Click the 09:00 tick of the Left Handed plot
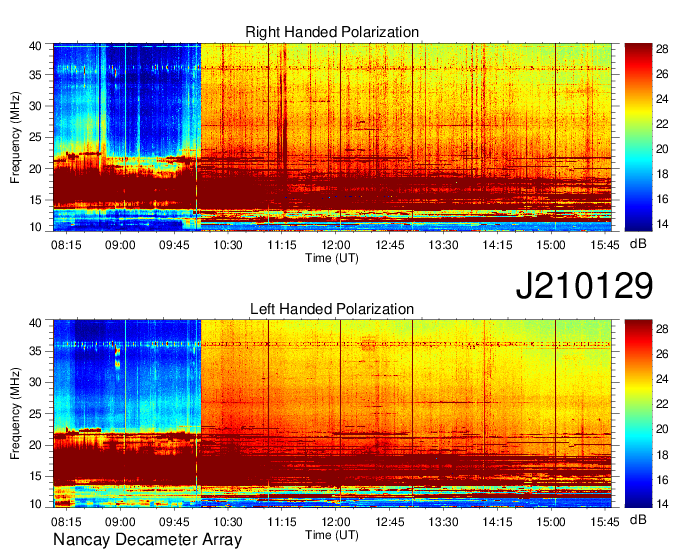The height and width of the screenshot is (552, 680). pyautogui.click(x=120, y=522)
